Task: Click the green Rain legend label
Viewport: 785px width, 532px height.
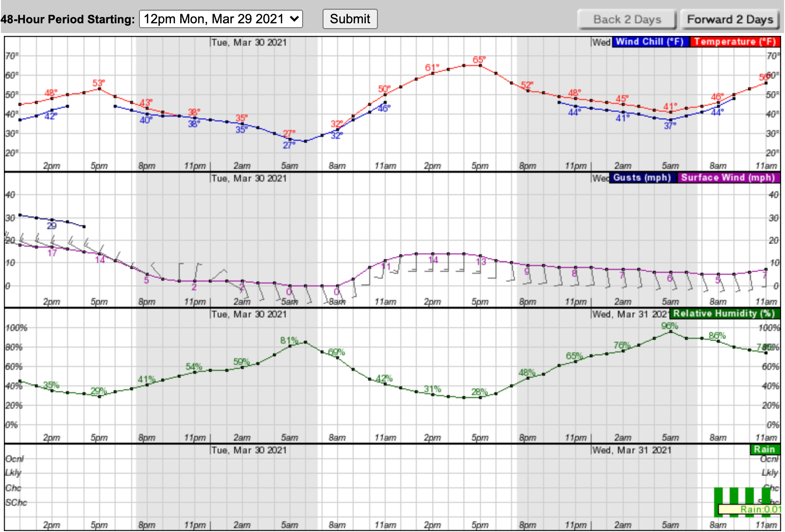Action: pos(764,449)
